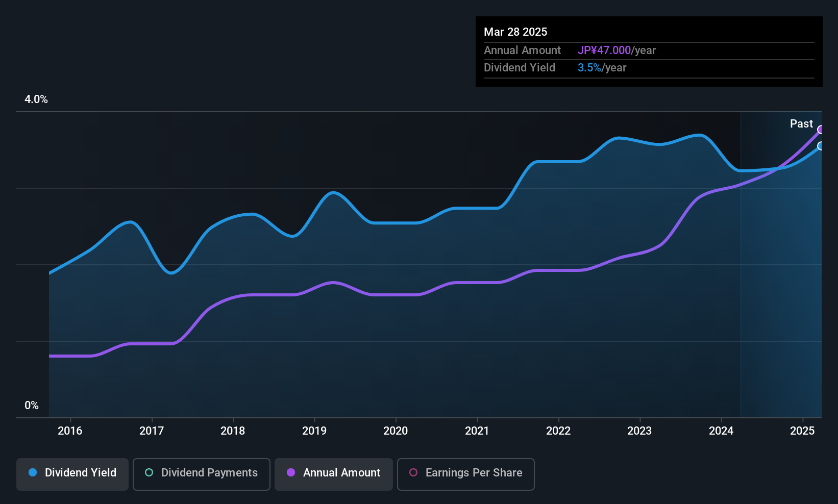Select the Past indicator label
This screenshot has height=504, width=838.
[x=801, y=123]
